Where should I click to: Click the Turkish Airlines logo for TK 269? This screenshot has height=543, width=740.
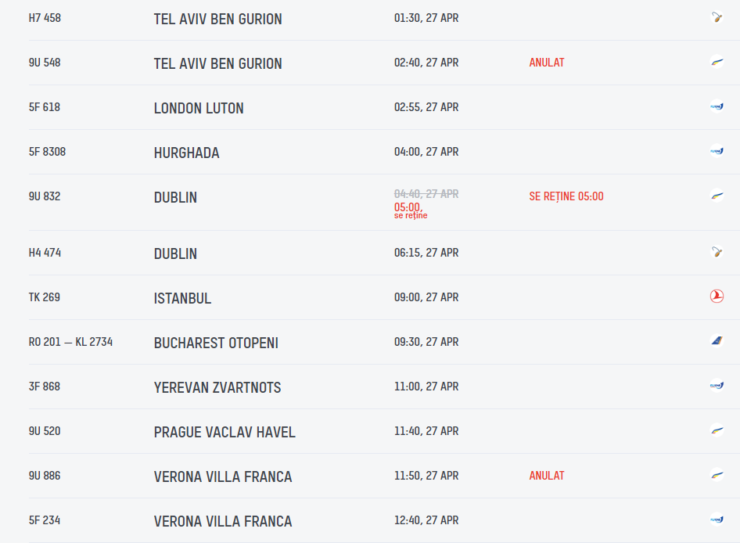point(717,296)
